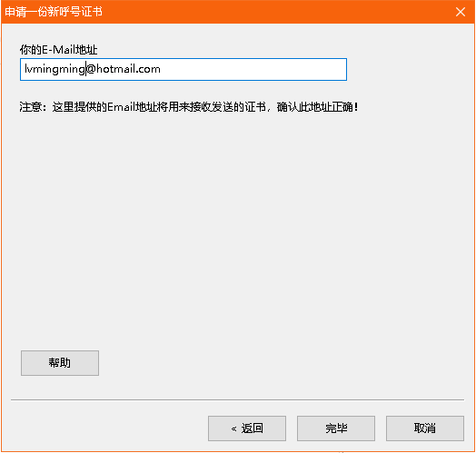Close the 申请一份新呼号证书 dialog
476x453 pixels.
(461, 12)
